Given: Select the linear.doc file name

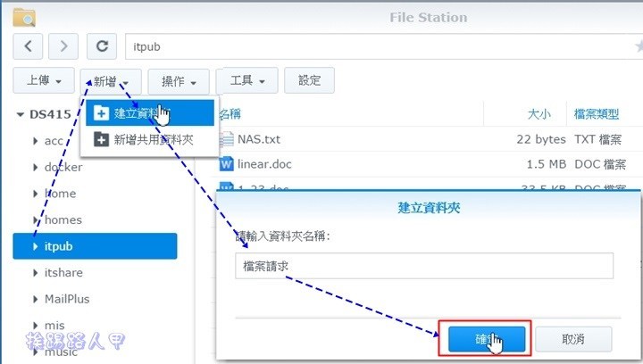Looking at the screenshot, I should tap(264, 164).
